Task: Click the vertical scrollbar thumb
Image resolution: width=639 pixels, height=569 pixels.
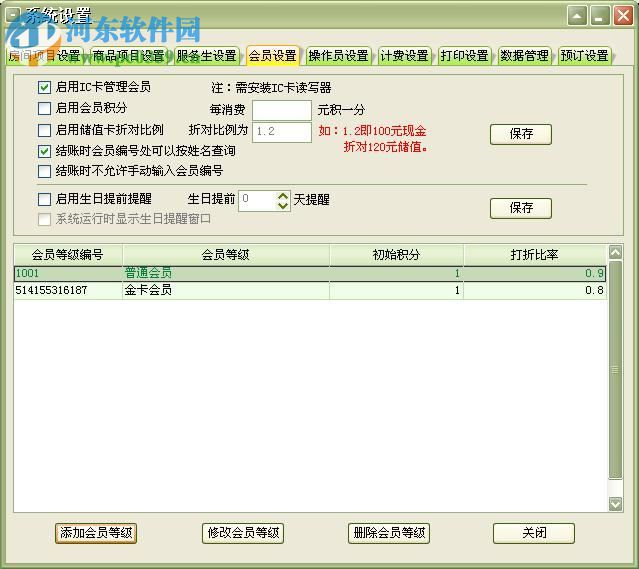Action: point(615,370)
